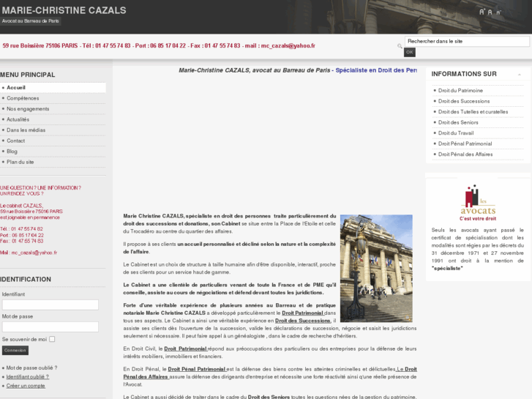Click the magnifier search icon

click(x=400, y=46)
